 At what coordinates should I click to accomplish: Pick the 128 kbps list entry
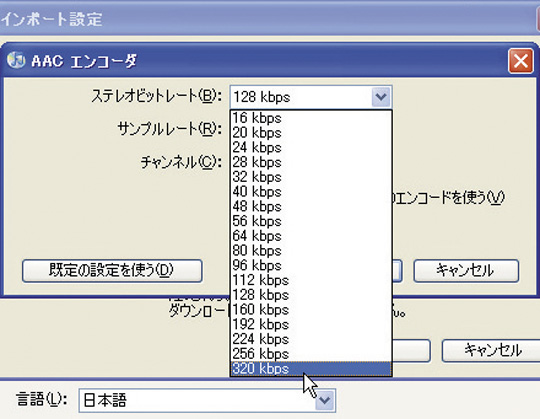(x=311, y=295)
